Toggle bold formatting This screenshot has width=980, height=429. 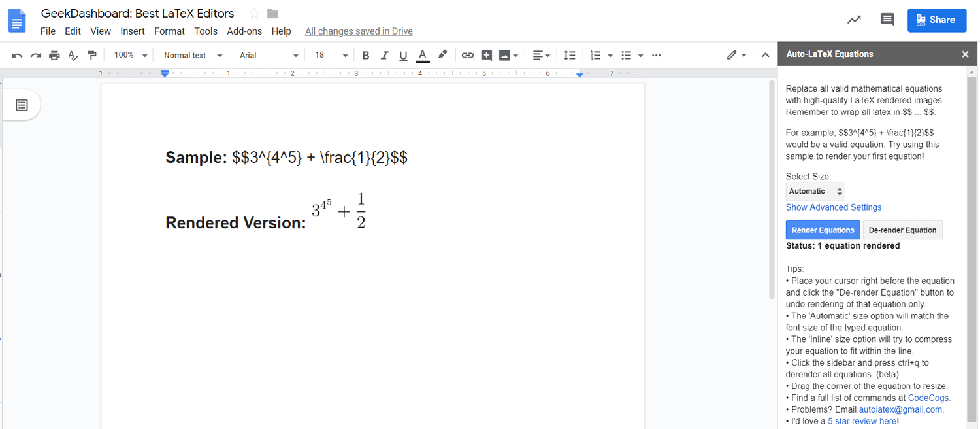click(x=365, y=56)
